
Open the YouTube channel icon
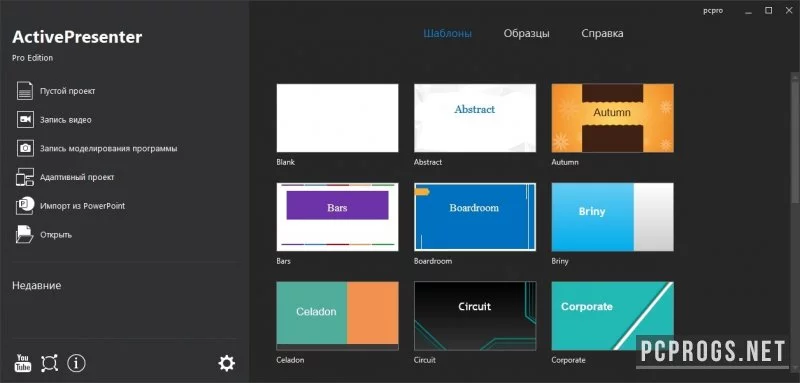pos(22,363)
